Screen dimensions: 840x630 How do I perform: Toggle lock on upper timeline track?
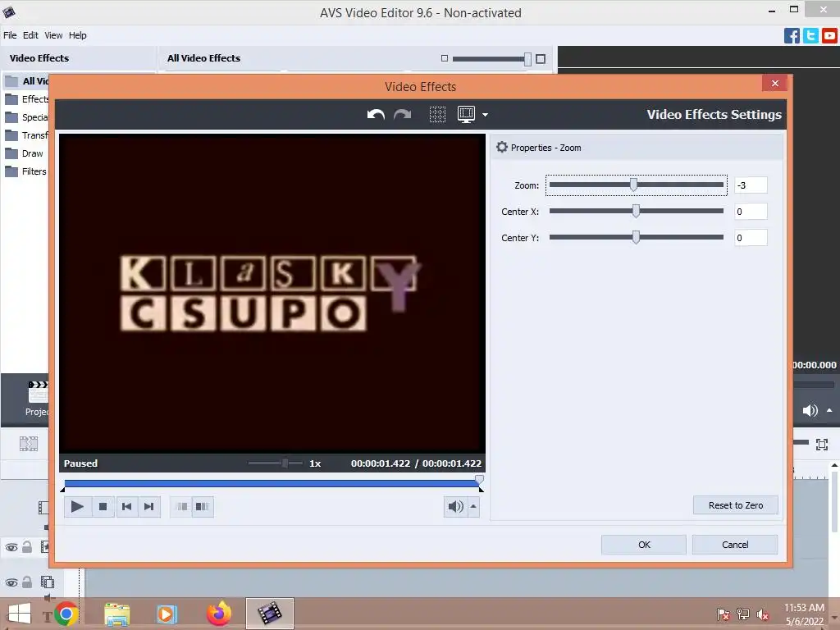coord(27,546)
